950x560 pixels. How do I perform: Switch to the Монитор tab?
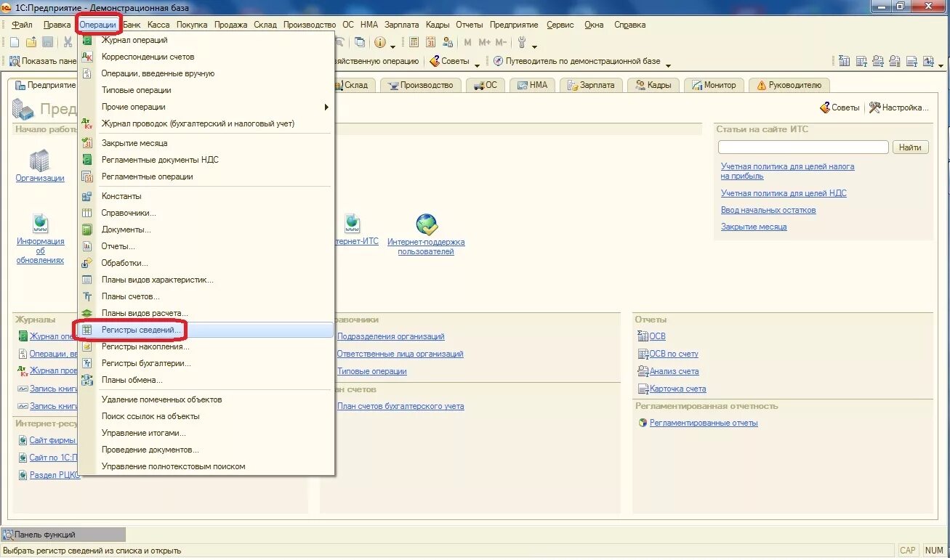[714, 85]
